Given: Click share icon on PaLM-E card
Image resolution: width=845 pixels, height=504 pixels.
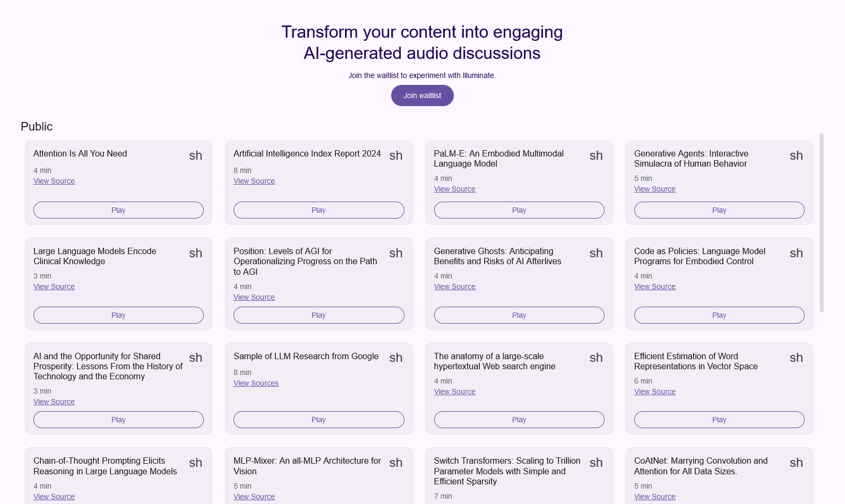Looking at the screenshot, I should click(x=596, y=155).
